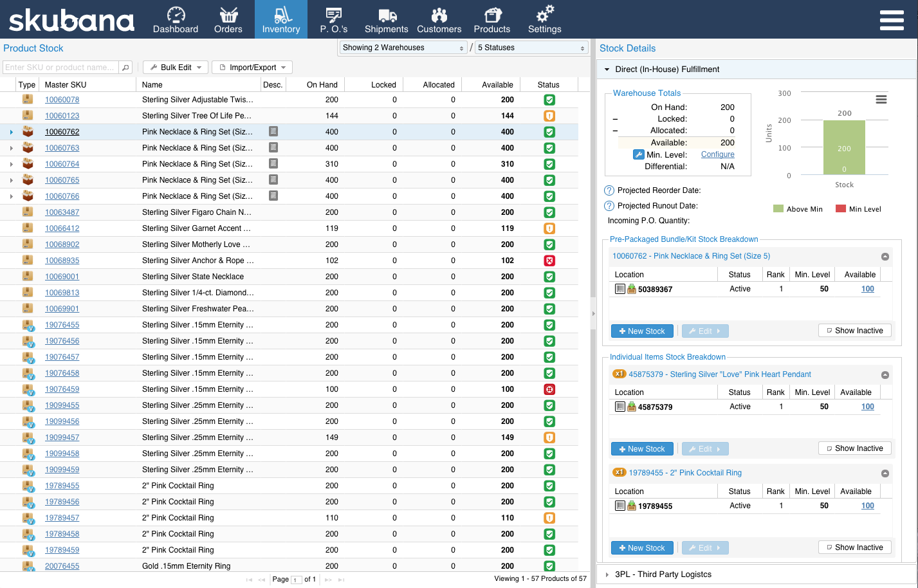The height and width of the screenshot is (588, 918).
Task: Switch to the Products tab
Action: point(492,19)
